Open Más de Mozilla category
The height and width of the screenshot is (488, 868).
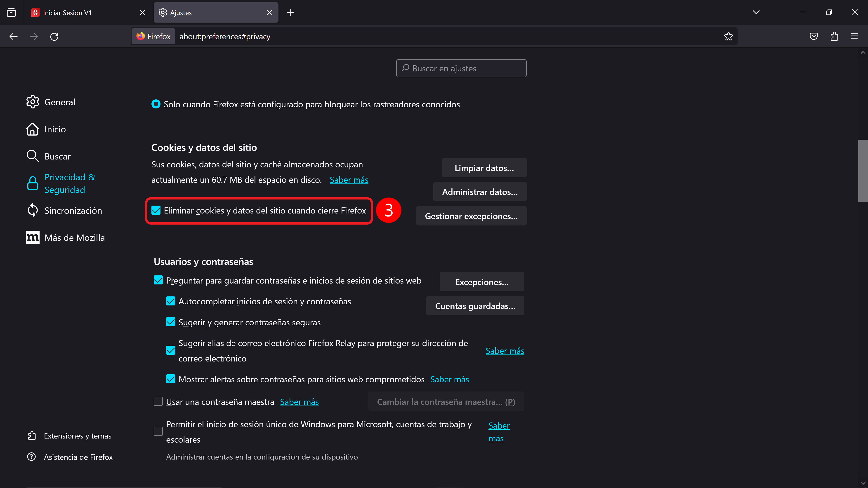65,237
